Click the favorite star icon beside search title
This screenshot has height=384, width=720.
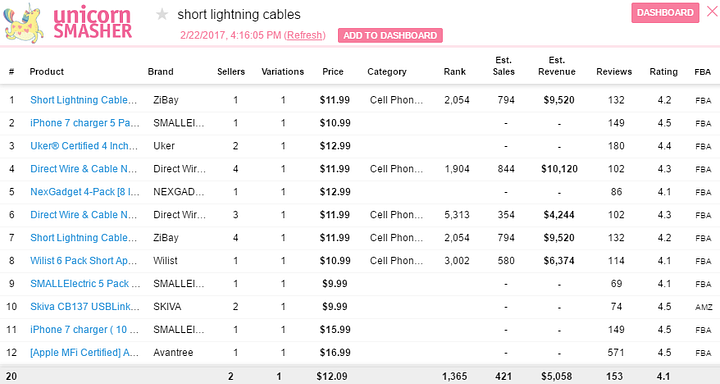[x=162, y=14]
